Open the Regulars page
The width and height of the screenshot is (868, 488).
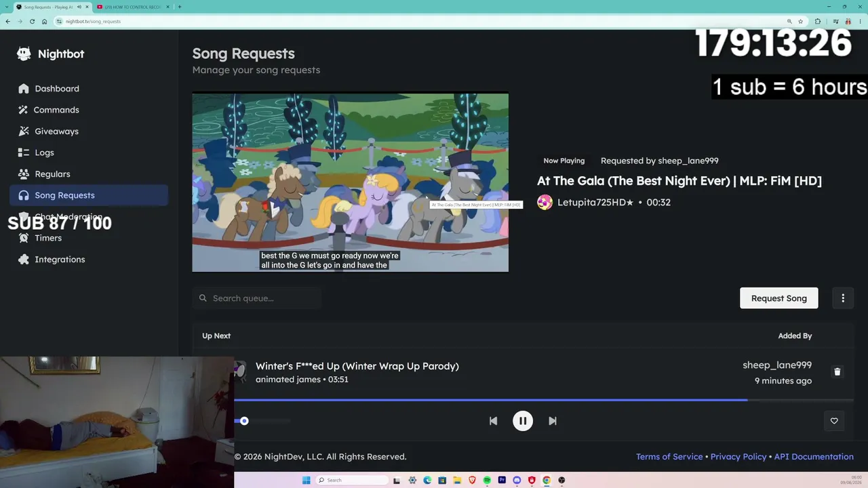(89, 174)
